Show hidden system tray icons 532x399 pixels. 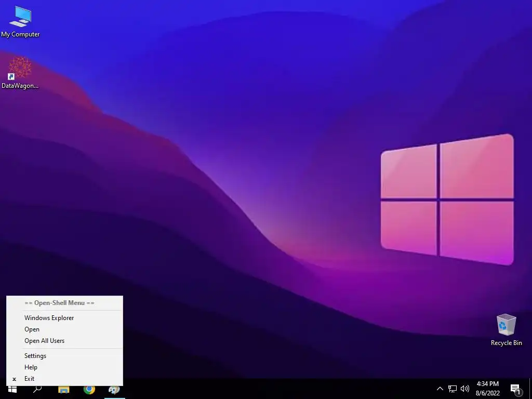pos(440,389)
